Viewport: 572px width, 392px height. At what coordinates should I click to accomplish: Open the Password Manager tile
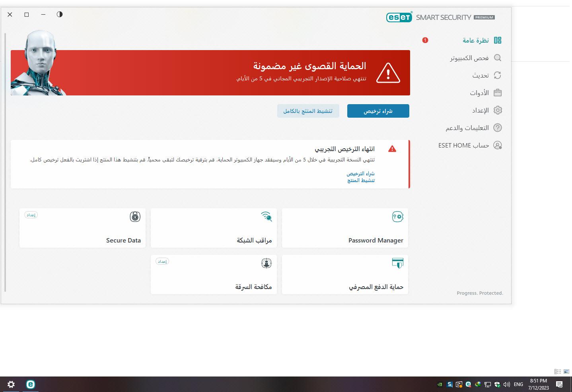click(345, 228)
